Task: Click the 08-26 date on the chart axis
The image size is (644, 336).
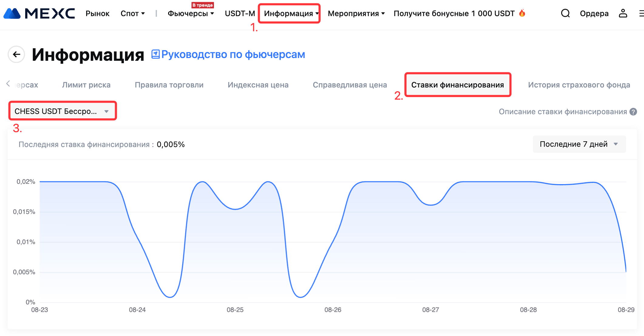Action: point(333,310)
